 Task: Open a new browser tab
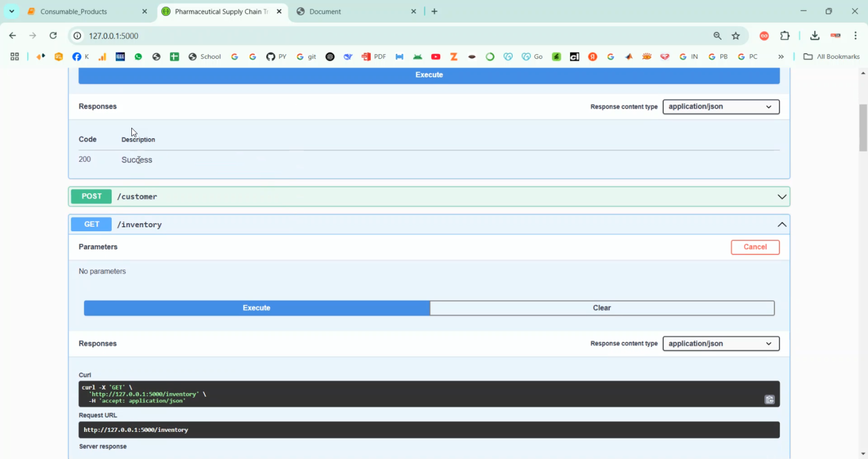click(x=435, y=11)
